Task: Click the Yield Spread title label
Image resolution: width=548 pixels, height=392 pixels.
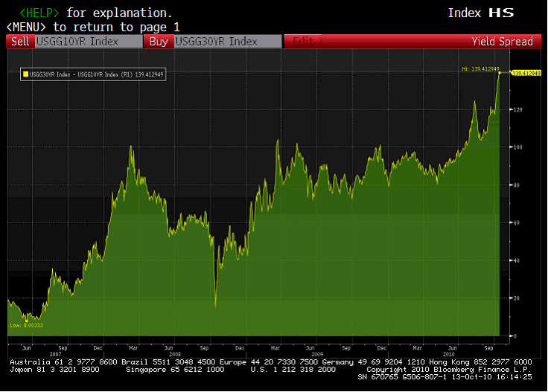Action: (x=502, y=42)
